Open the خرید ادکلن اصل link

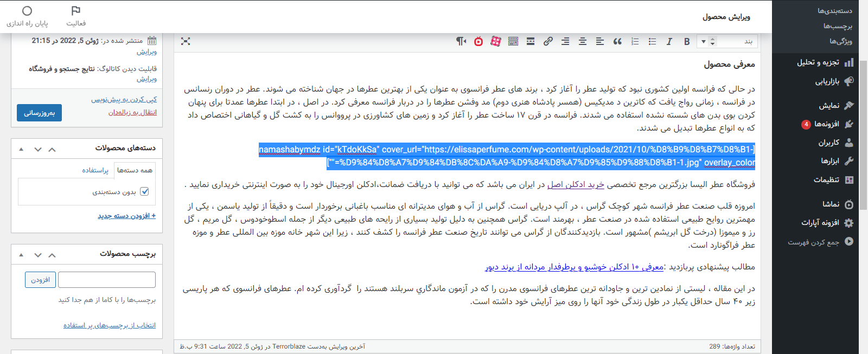click(x=576, y=185)
